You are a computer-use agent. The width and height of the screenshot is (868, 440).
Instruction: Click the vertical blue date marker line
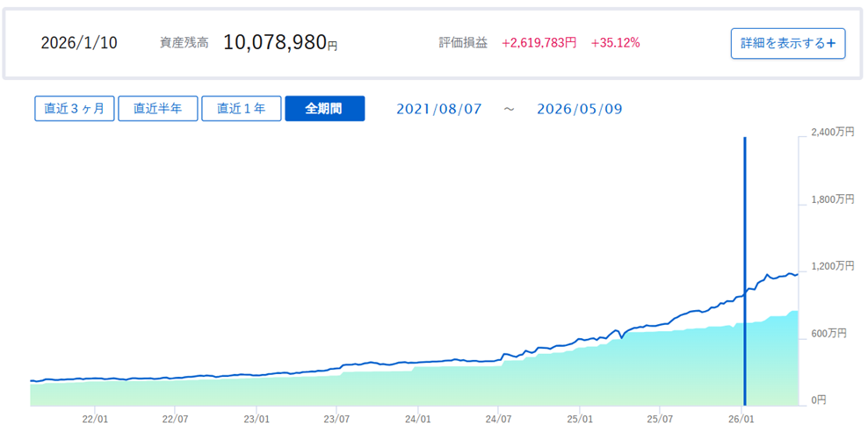[x=744, y=271]
